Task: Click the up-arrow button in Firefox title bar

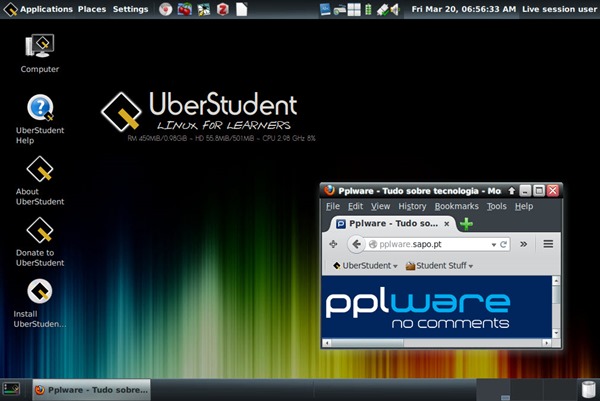Action: (512, 191)
